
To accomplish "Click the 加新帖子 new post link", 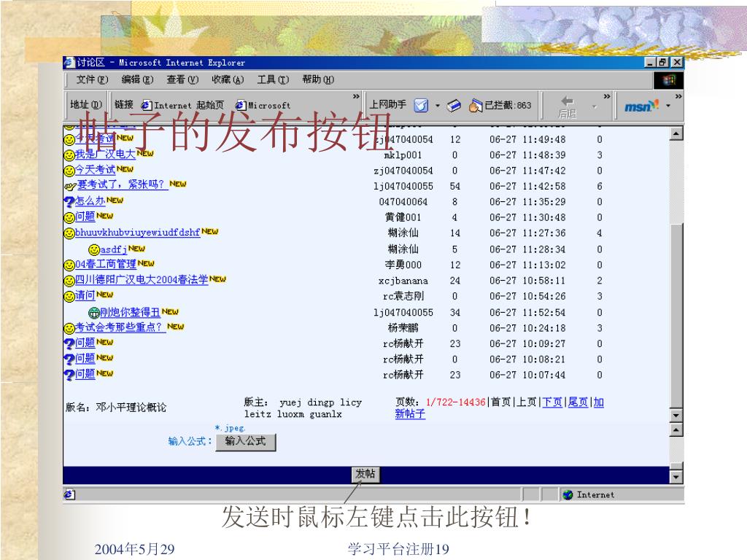I will point(410,414).
